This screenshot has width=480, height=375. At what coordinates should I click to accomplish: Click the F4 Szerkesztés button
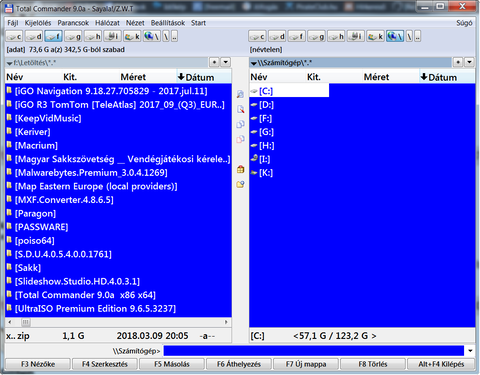105,364
